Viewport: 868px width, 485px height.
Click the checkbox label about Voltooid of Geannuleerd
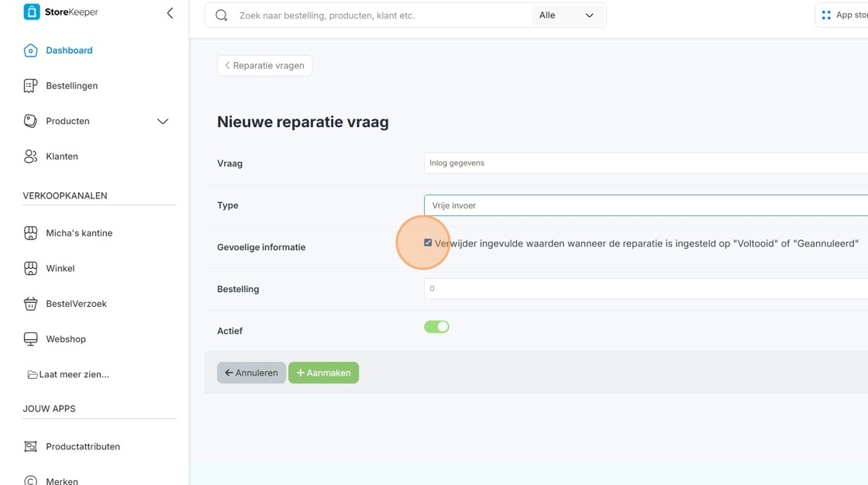pyautogui.click(x=646, y=243)
